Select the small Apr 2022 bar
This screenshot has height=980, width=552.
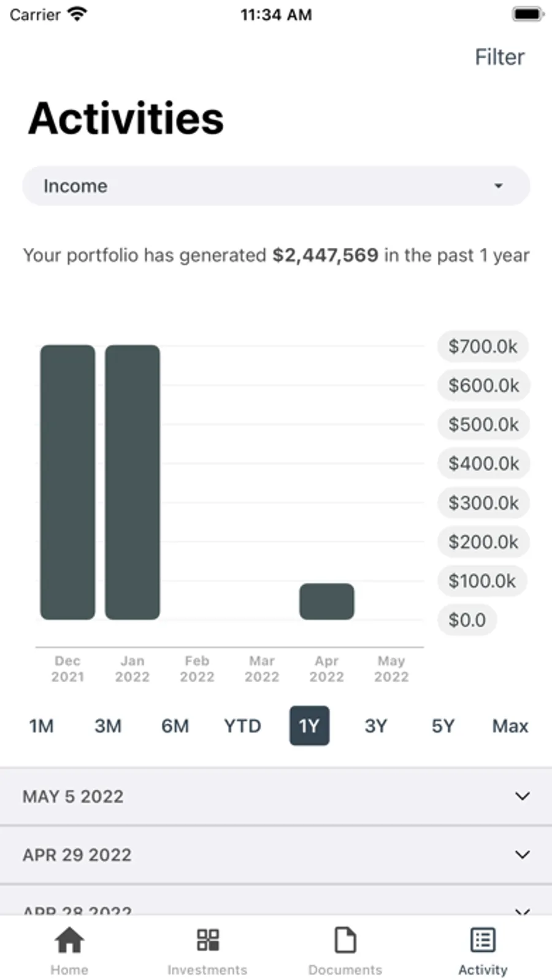326,601
